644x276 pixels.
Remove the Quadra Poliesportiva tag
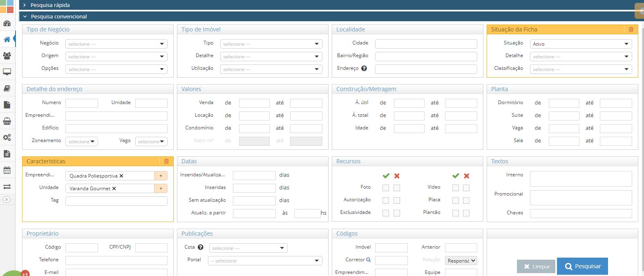[x=121, y=176]
